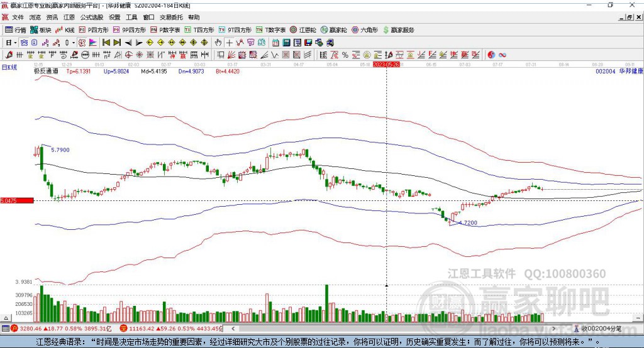Expand the 日 period dropdown
This screenshot has height=348, width=644.
(11, 42)
